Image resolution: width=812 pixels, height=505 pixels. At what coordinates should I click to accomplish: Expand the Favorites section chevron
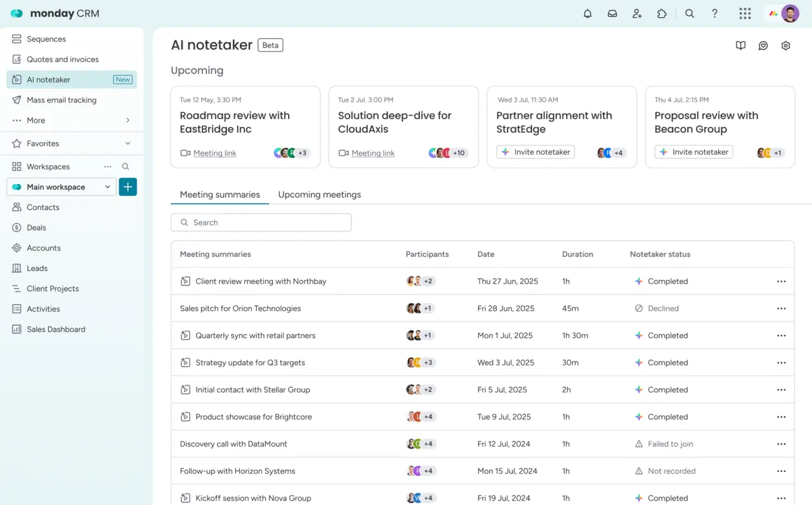[x=128, y=143]
